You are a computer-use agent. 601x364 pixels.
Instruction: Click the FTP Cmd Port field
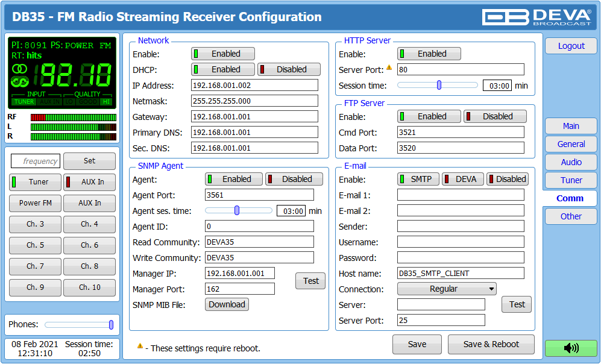[461, 132]
